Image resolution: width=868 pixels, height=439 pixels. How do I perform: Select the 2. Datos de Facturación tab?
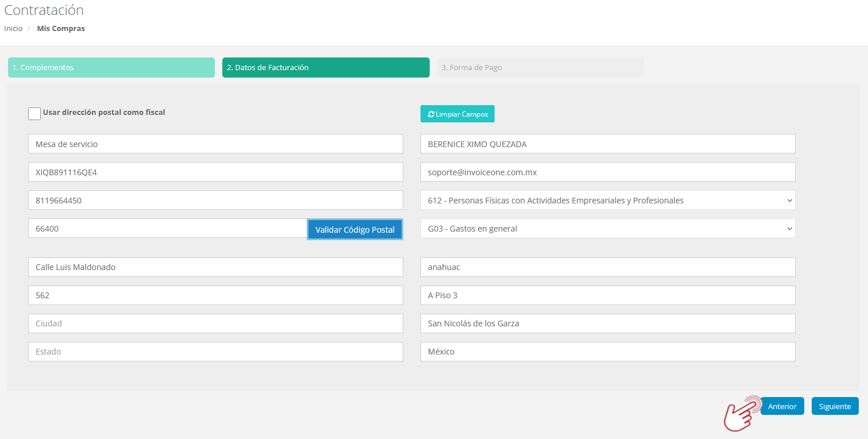pos(325,68)
